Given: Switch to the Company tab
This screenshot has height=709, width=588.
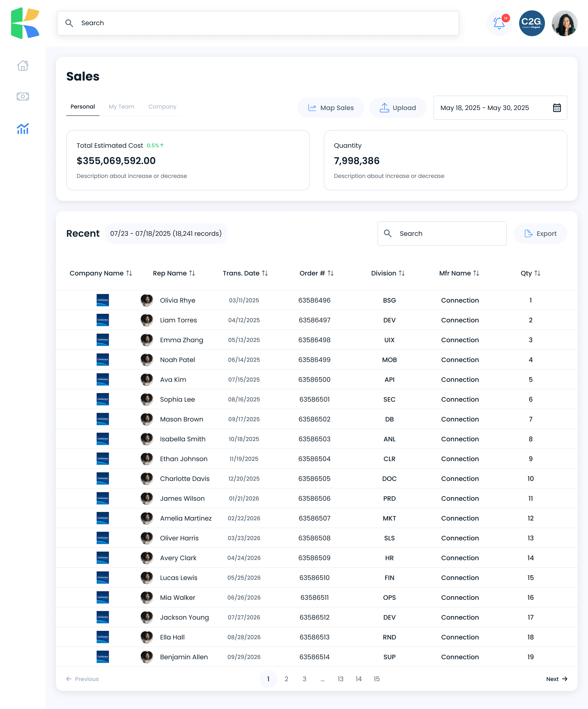Looking at the screenshot, I should (x=162, y=107).
